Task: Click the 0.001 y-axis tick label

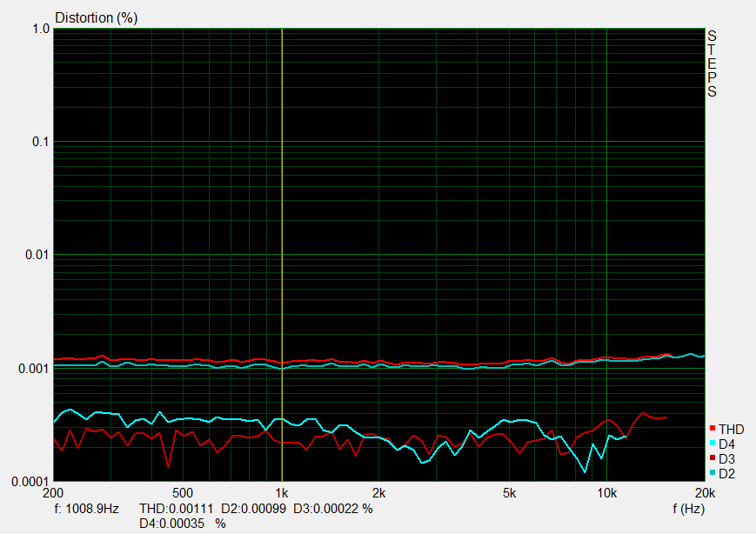Action: 34,369
